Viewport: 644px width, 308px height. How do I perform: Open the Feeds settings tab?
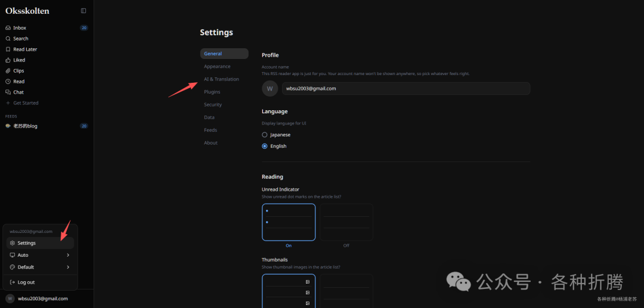(x=224, y=130)
